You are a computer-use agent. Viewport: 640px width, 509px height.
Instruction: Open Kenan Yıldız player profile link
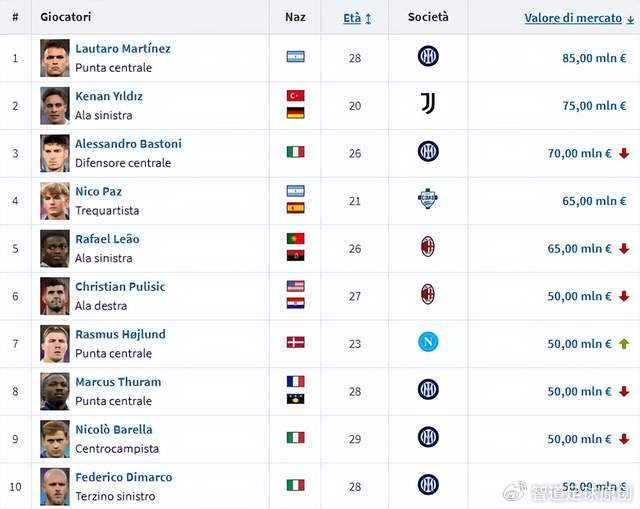click(x=109, y=96)
